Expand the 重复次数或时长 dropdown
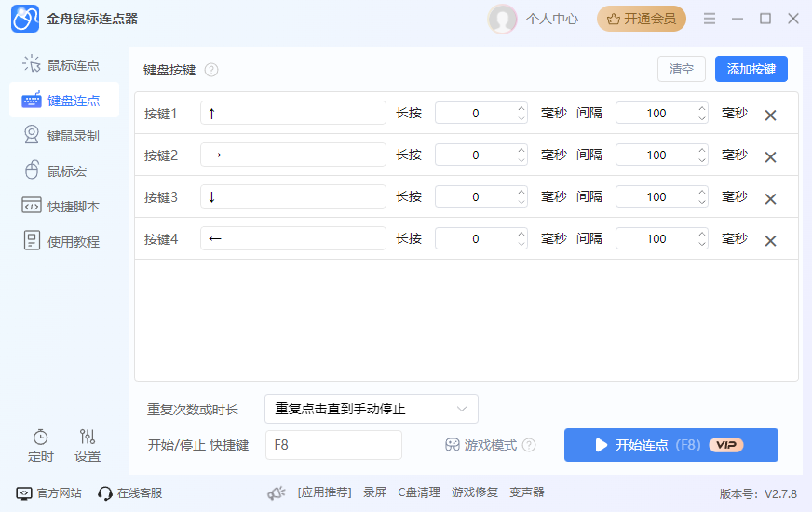The width and height of the screenshot is (812, 512). click(372, 409)
